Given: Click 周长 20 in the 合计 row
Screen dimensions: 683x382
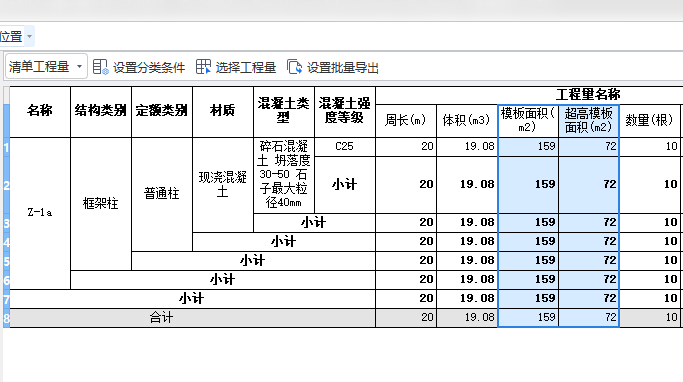Looking at the screenshot, I should [x=406, y=318].
